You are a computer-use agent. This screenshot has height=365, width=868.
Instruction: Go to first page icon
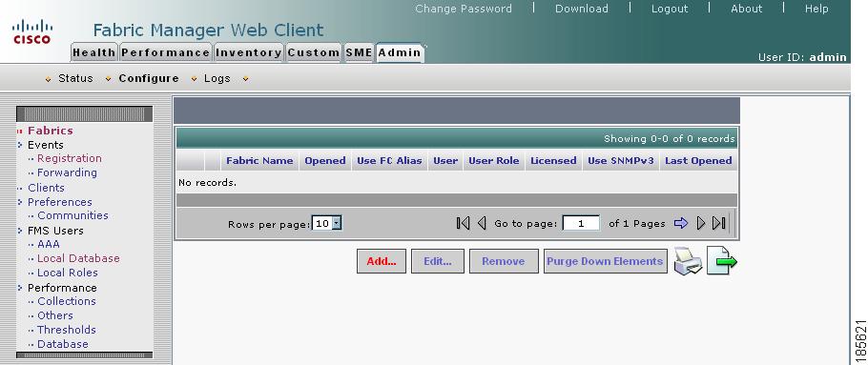coord(463,223)
